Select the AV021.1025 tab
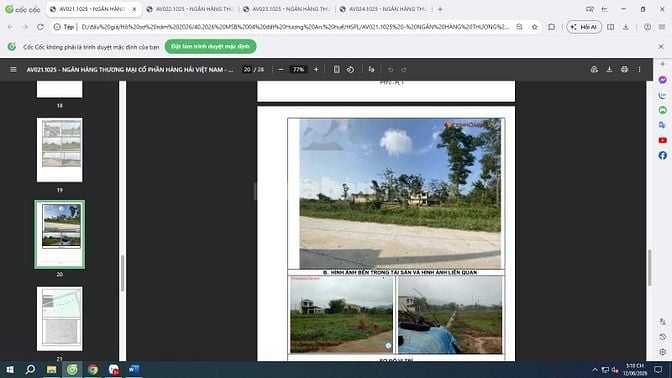Viewport: 672px width, 378px height. coord(94,9)
